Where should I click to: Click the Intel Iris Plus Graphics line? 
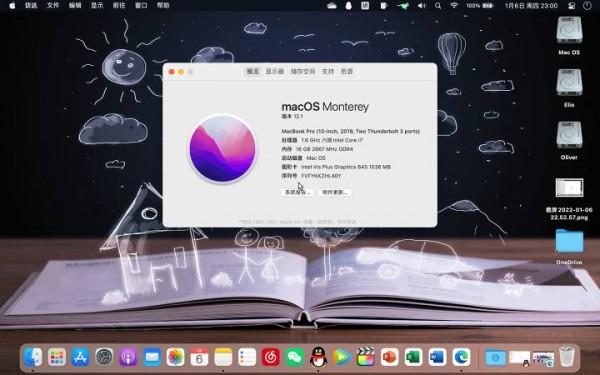point(336,167)
